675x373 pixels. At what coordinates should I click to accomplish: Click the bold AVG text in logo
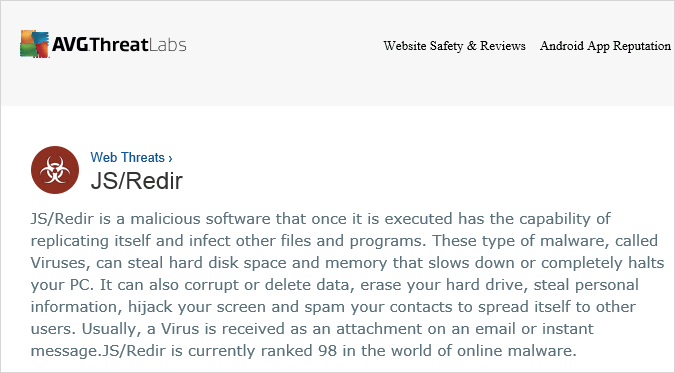[70, 44]
